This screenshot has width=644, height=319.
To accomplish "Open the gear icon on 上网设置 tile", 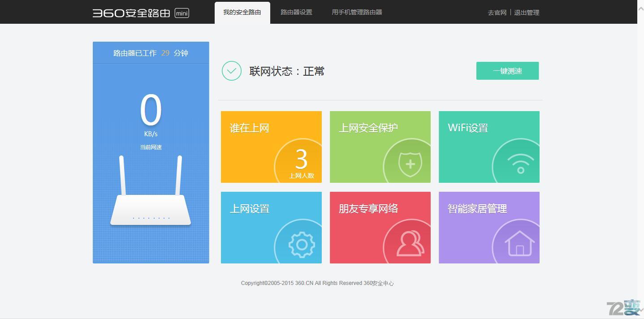I will coord(301,244).
